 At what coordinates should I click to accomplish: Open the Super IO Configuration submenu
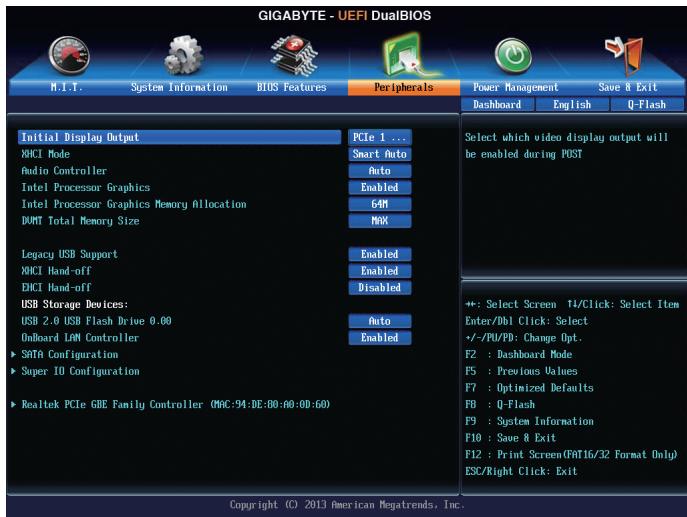[80, 371]
